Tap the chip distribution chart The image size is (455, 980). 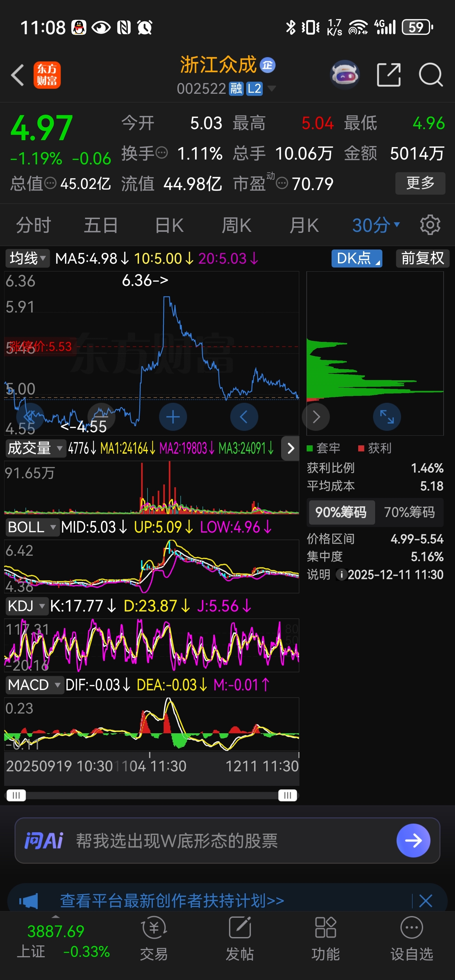coord(375,353)
